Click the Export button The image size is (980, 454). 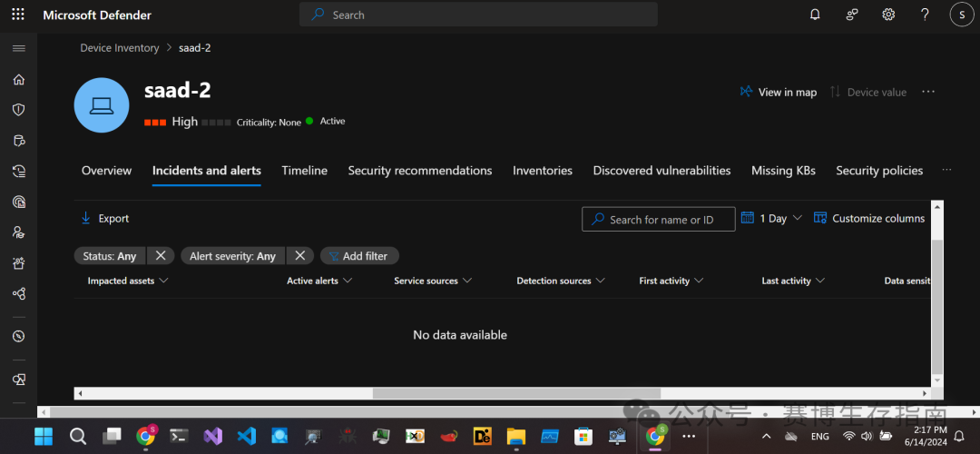tap(105, 218)
